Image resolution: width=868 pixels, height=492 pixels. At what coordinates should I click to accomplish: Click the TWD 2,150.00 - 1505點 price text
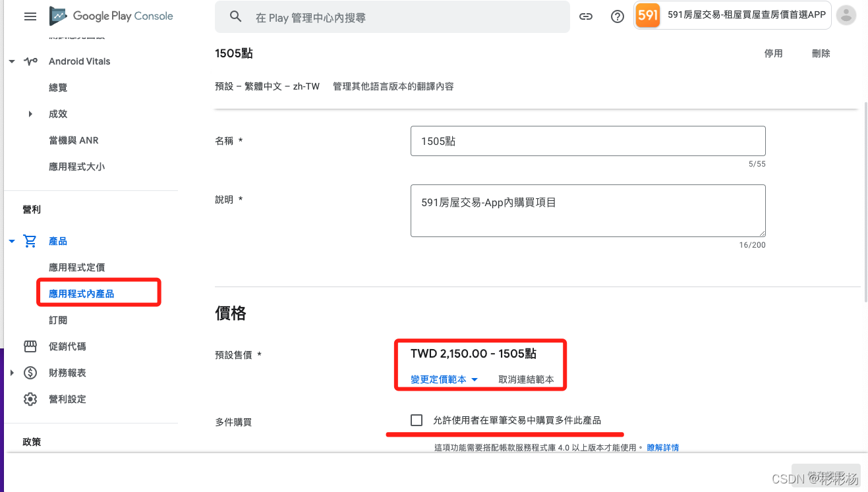coord(473,354)
